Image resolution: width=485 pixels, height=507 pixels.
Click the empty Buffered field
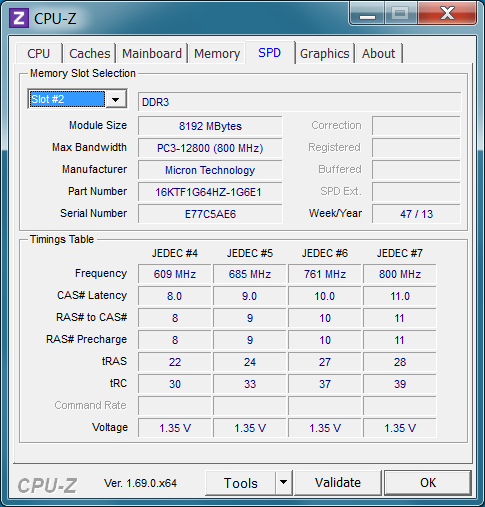(416, 170)
